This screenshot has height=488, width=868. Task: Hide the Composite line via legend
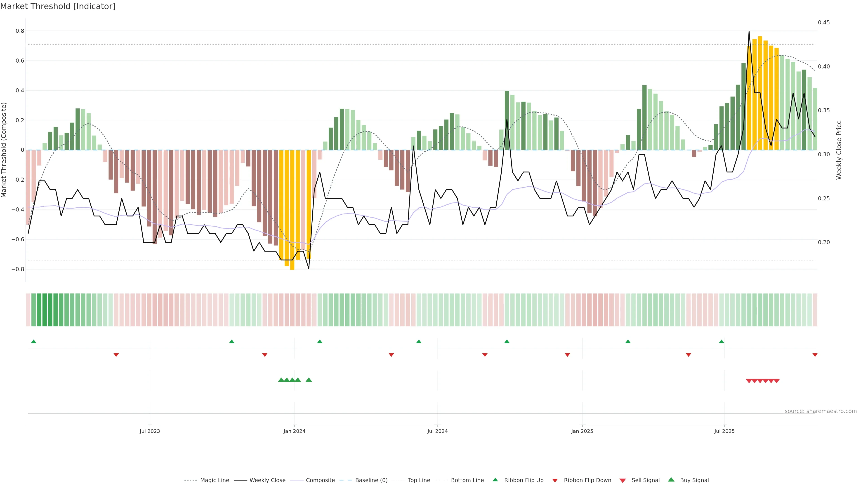click(320, 480)
